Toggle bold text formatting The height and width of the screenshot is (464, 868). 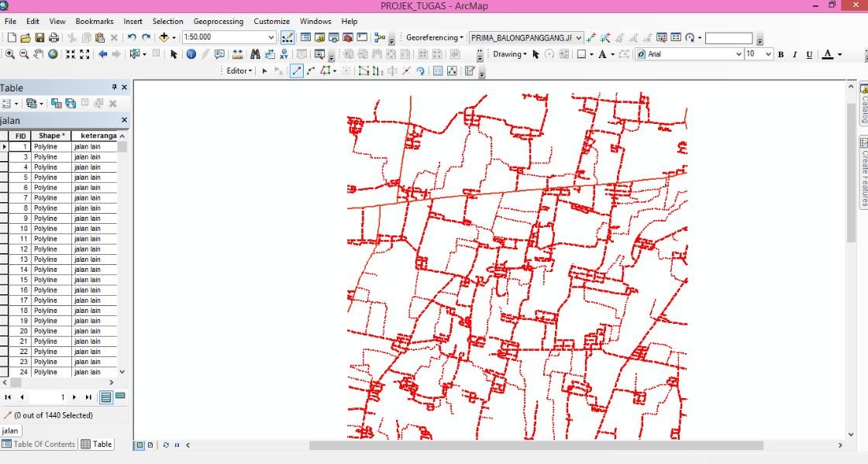780,53
